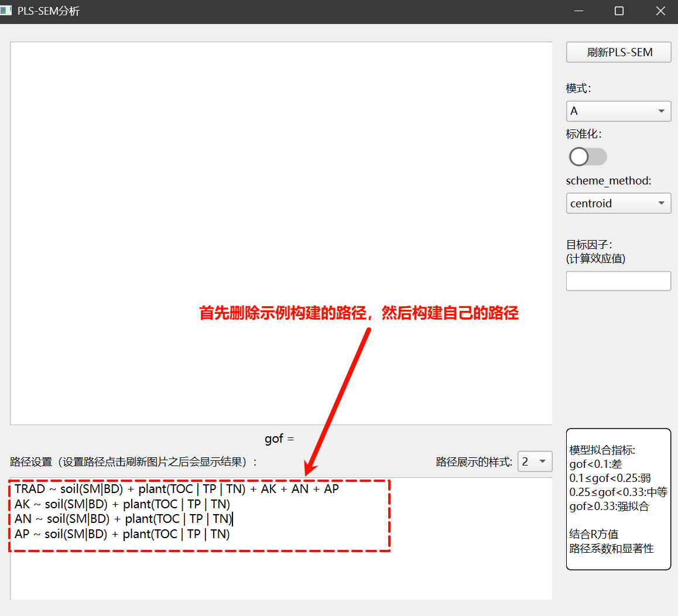Click the PLS-SEM分析 window app icon
The width and height of the screenshot is (678, 616).
[6, 11]
